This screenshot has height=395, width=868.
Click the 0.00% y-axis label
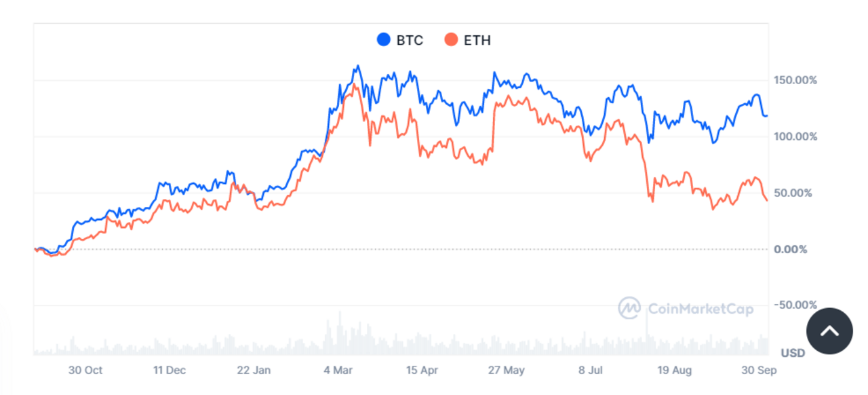791,250
